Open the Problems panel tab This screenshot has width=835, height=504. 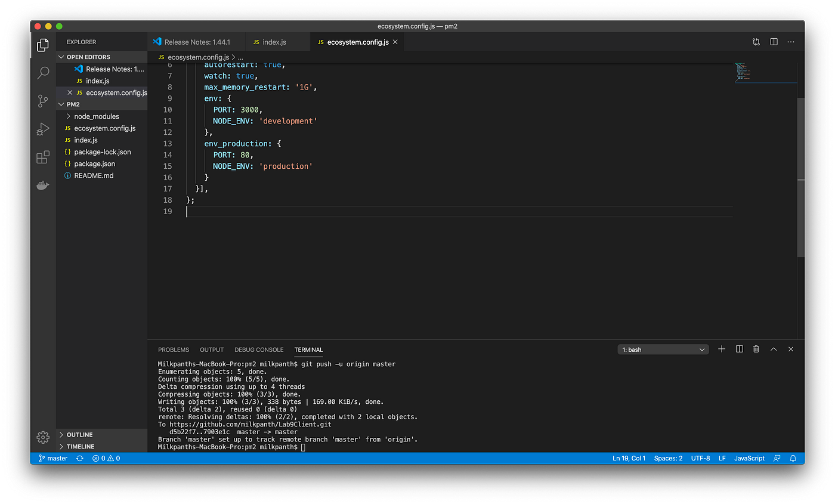click(174, 350)
